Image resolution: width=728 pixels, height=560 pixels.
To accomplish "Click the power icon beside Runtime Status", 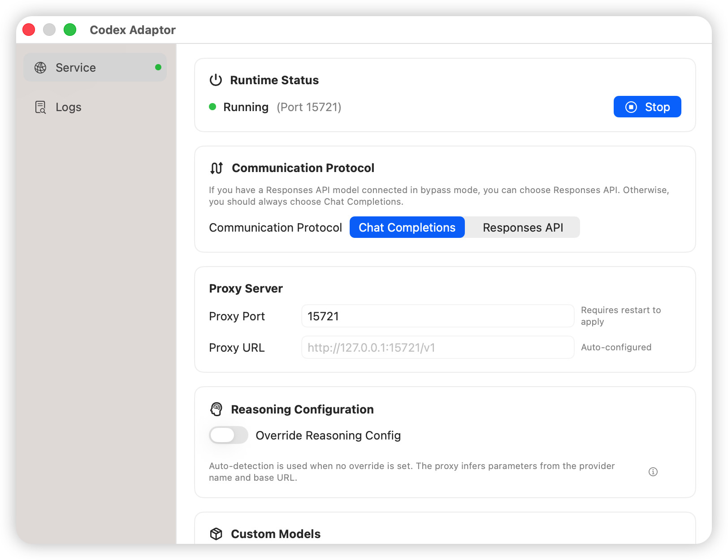I will [x=216, y=80].
